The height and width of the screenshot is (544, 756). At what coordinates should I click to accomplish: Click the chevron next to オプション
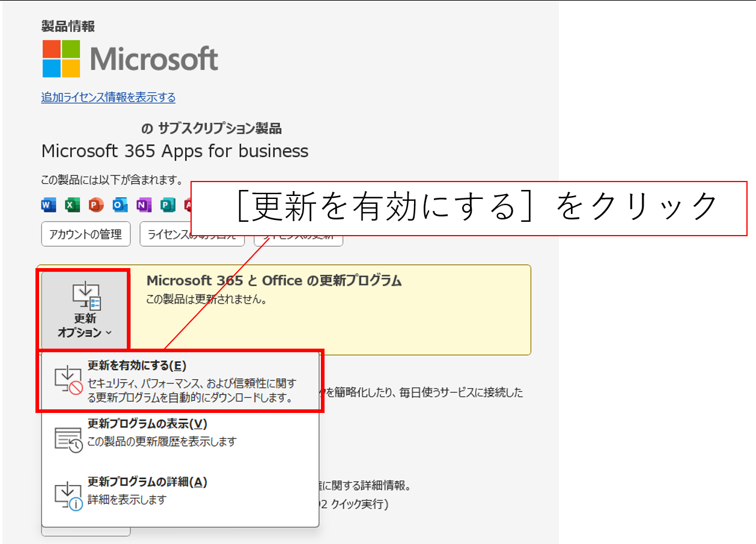[108, 333]
